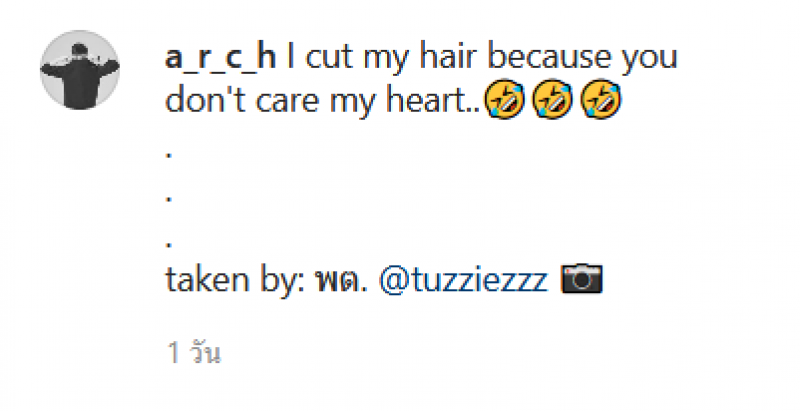
Task: Click the last rolling-laughing emoji
Action: point(601,99)
